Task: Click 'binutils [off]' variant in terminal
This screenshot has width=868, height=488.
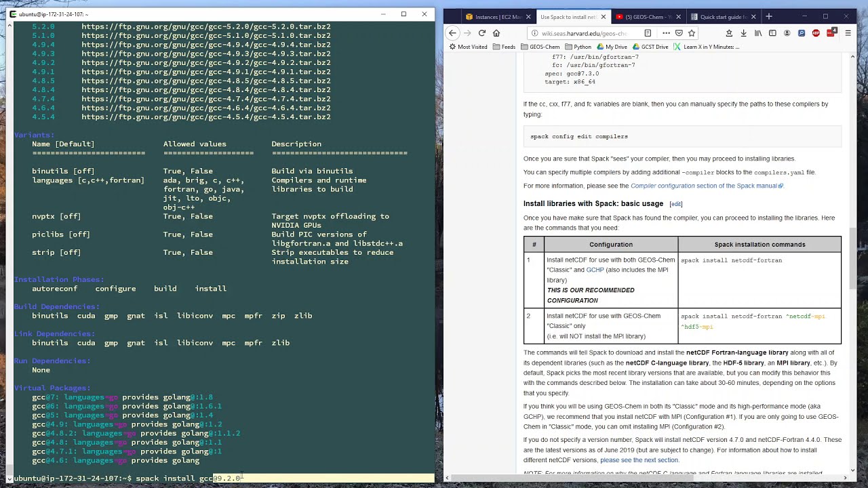Action: 63,171
